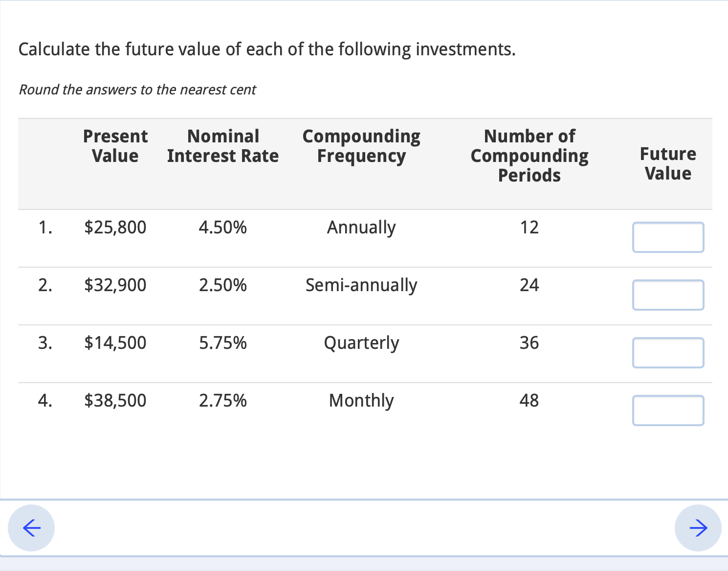Screen dimensions: 728x571
Task: Click the $38,500 present value cell
Action: pyautogui.click(x=115, y=401)
